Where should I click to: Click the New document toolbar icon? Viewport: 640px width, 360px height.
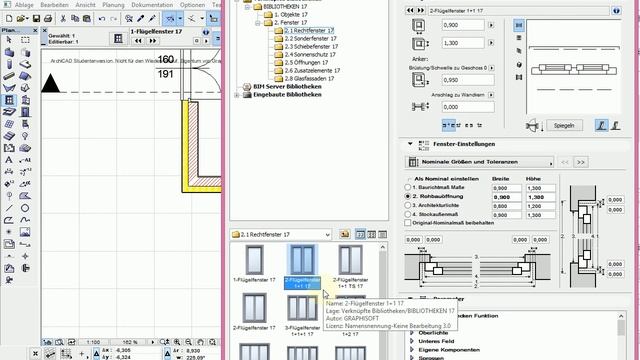[9, 18]
